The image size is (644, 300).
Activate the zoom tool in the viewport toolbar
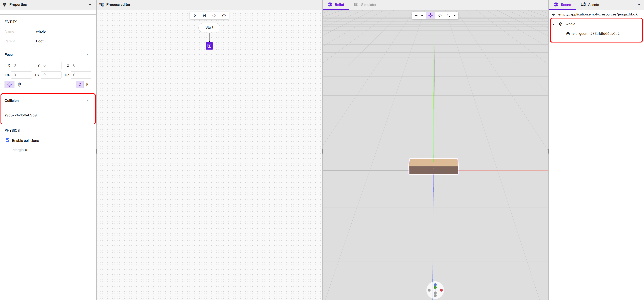(x=448, y=15)
